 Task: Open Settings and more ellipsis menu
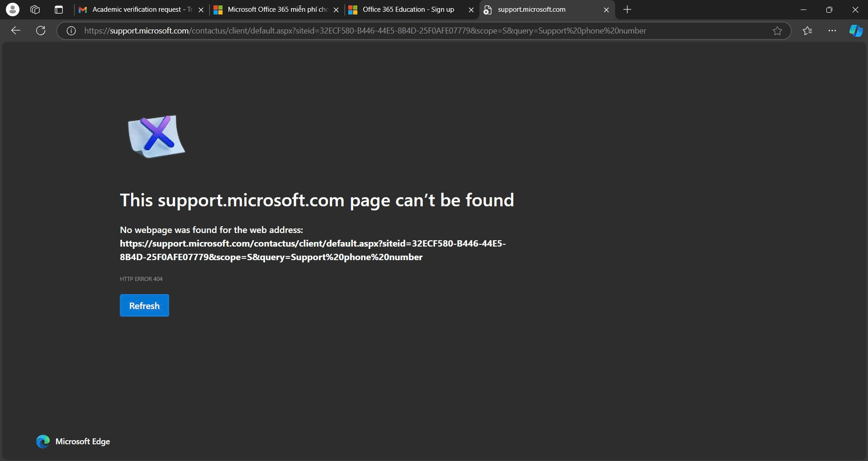point(832,31)
